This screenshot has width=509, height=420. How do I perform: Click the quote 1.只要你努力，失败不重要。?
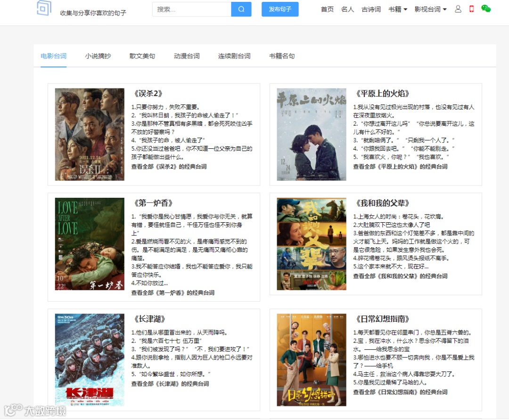[165, 107]
